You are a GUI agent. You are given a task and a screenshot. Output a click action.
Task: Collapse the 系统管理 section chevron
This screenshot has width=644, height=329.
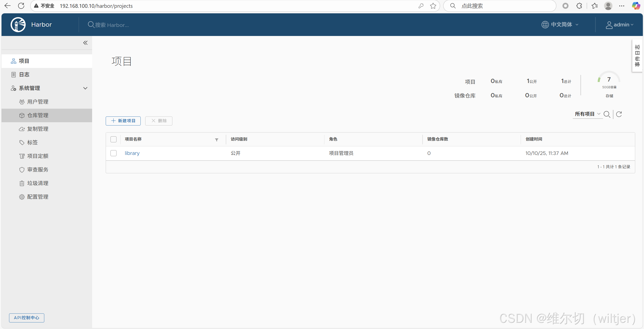point(85,88)
